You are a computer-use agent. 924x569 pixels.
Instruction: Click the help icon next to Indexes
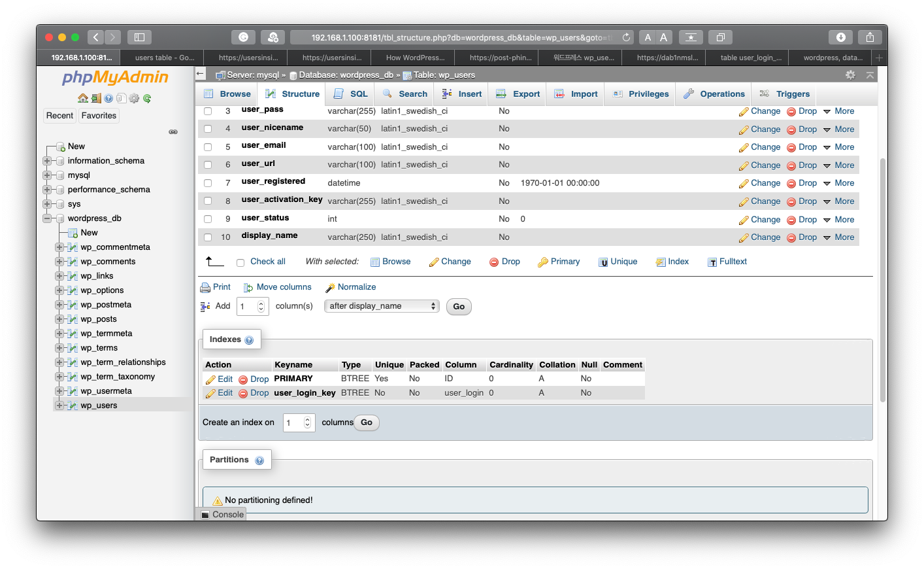(249, 340)
